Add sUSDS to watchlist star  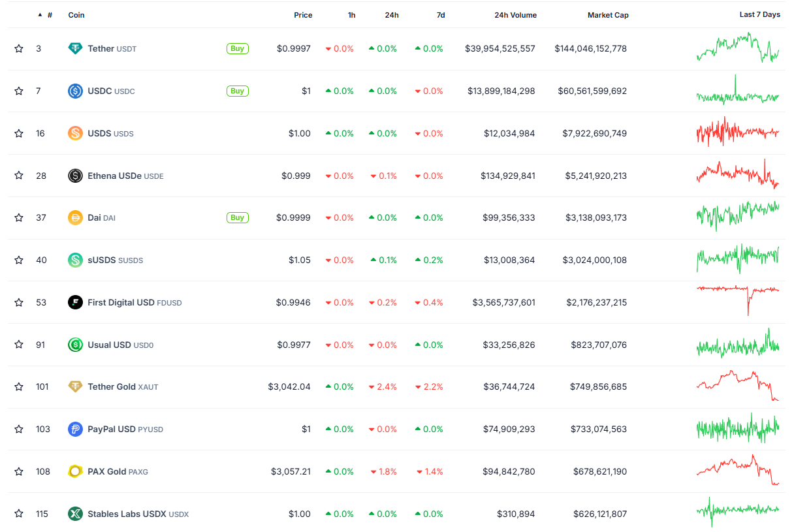click(x=19, y=260)
